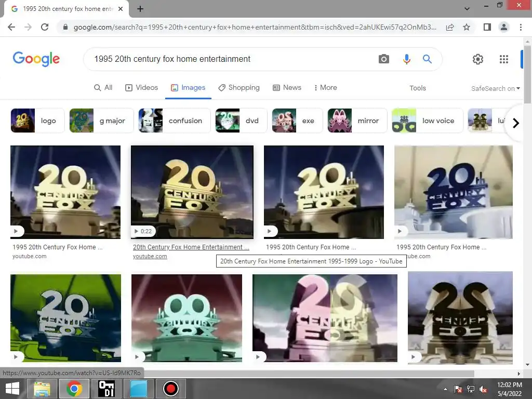Click the browser back arrow
This screenshot has width=532, height=399.
click(x=11, y=27)
